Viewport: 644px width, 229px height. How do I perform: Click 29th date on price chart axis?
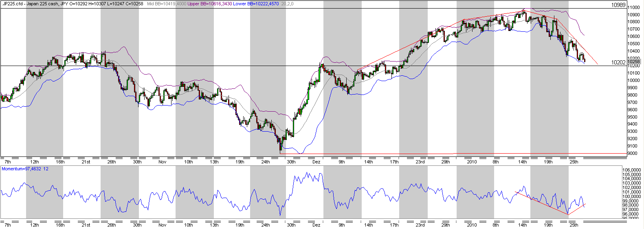446,162
